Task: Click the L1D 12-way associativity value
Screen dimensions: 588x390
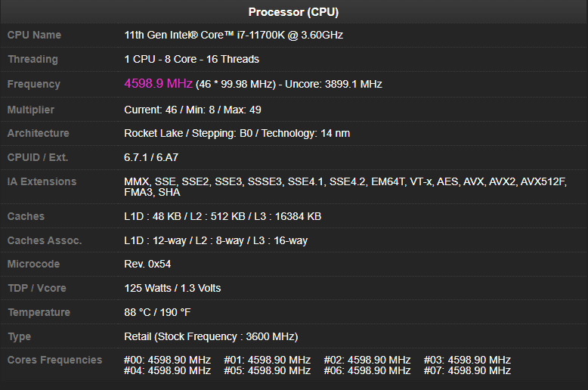Action: pos(216,241)
